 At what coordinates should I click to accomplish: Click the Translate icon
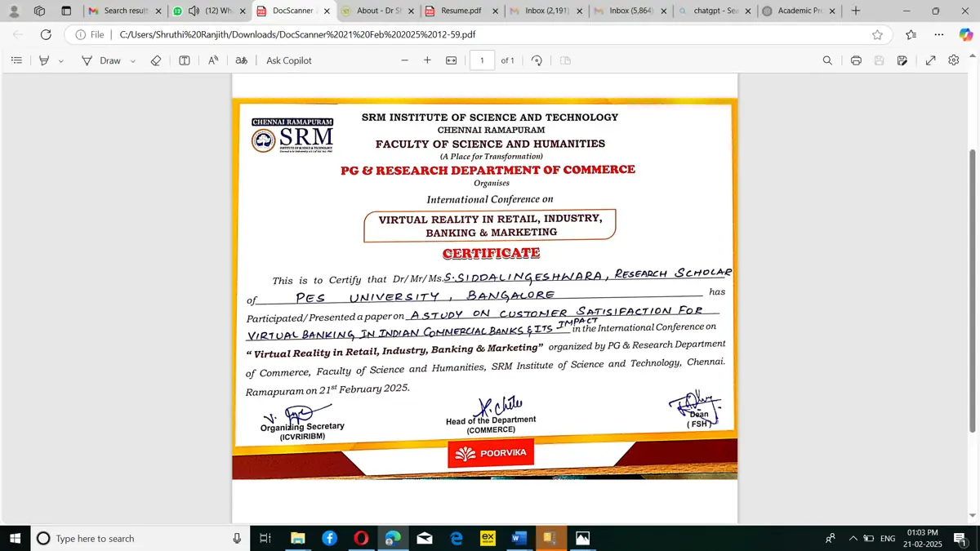click(x=241, y=60)
